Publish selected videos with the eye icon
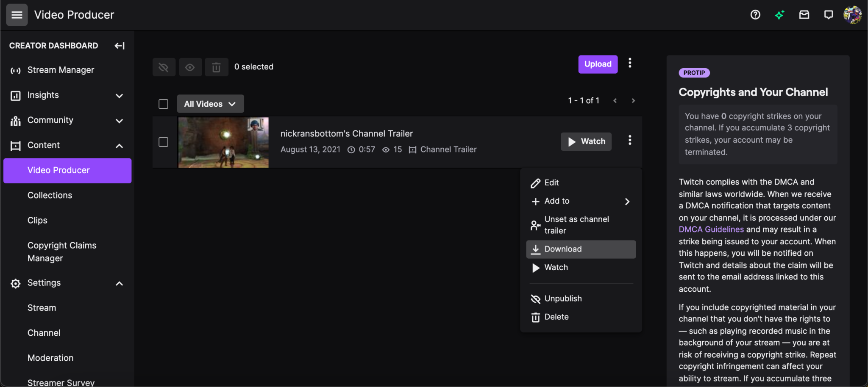868x387 pixels. [x=190, y=67]
